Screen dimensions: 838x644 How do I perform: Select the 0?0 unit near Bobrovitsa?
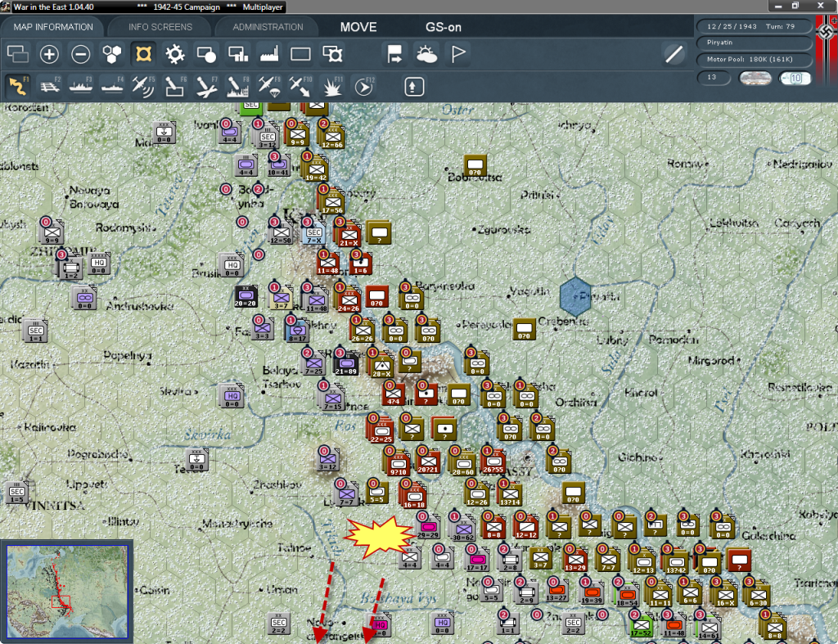coord(475,165)
